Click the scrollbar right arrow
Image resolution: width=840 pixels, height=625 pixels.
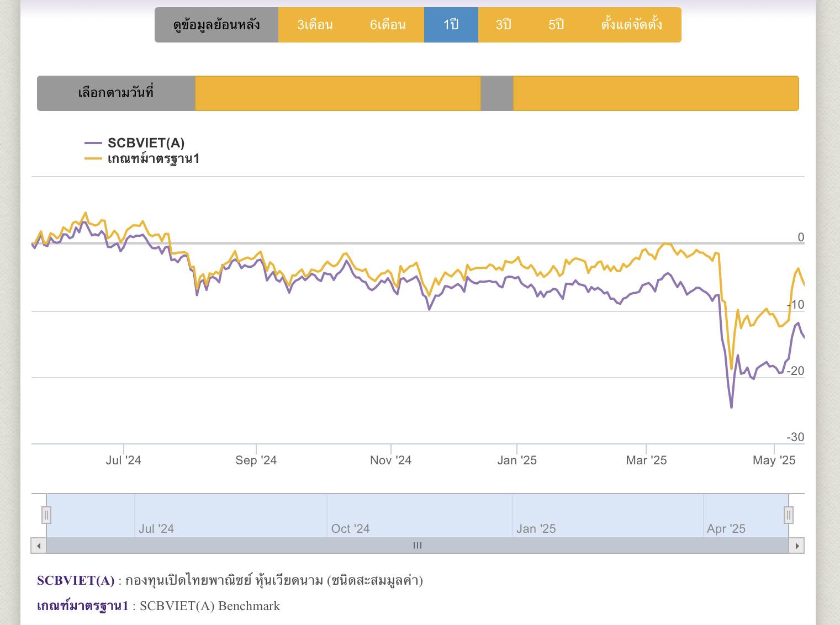point(796,546)
